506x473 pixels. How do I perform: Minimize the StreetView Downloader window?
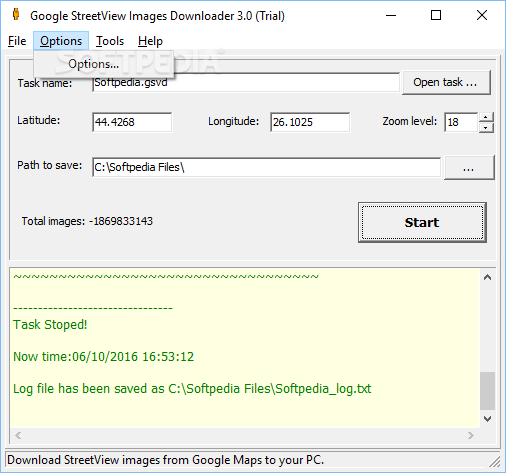pyautogui.click(x=391, y=15)
